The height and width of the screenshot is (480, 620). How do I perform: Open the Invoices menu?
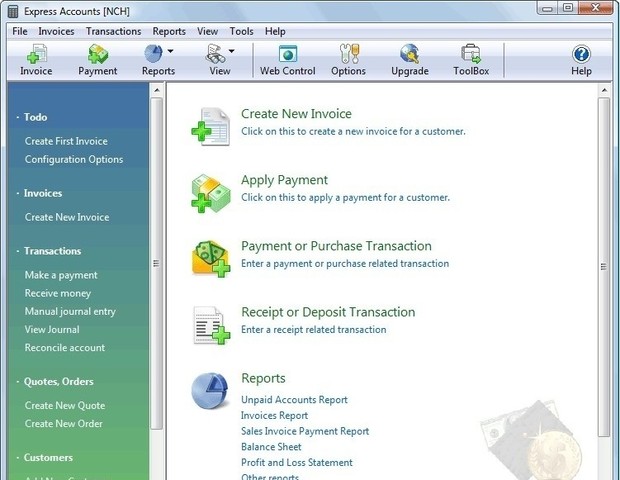pos(56,31)
